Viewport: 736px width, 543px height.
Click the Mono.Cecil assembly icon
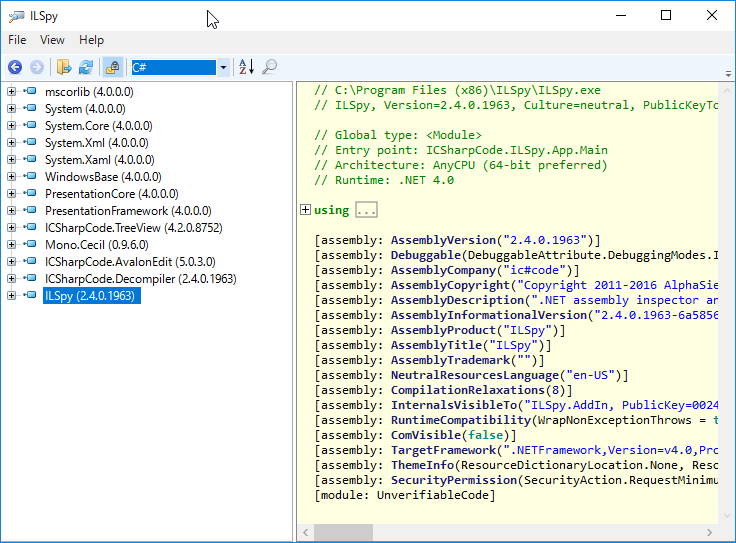click(x=31, y=244)
